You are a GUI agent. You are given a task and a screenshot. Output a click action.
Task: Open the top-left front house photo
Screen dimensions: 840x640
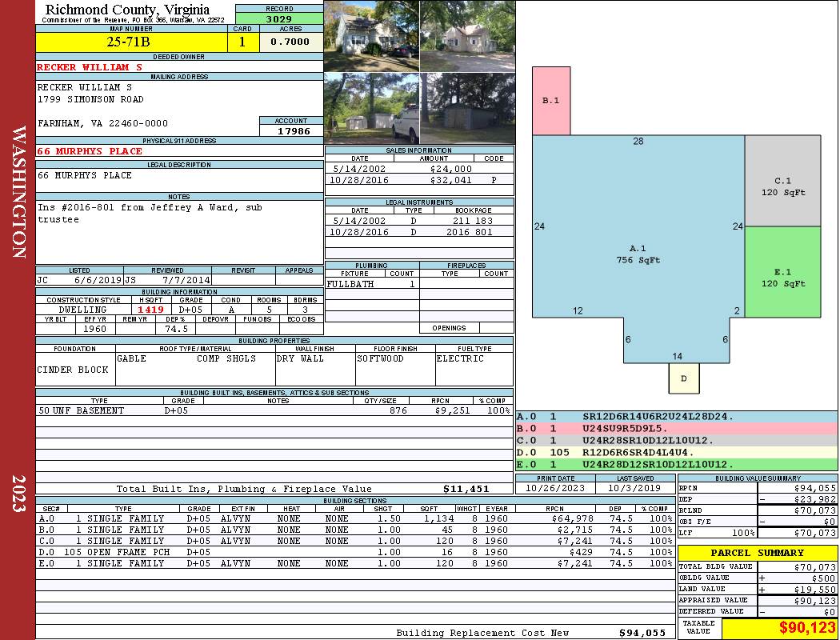point(371,36)
